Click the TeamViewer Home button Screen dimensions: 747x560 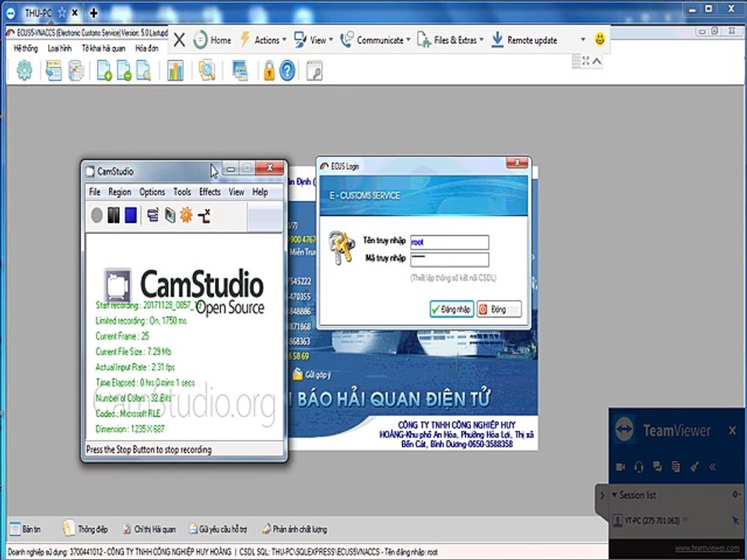click(x=212, y=40)
